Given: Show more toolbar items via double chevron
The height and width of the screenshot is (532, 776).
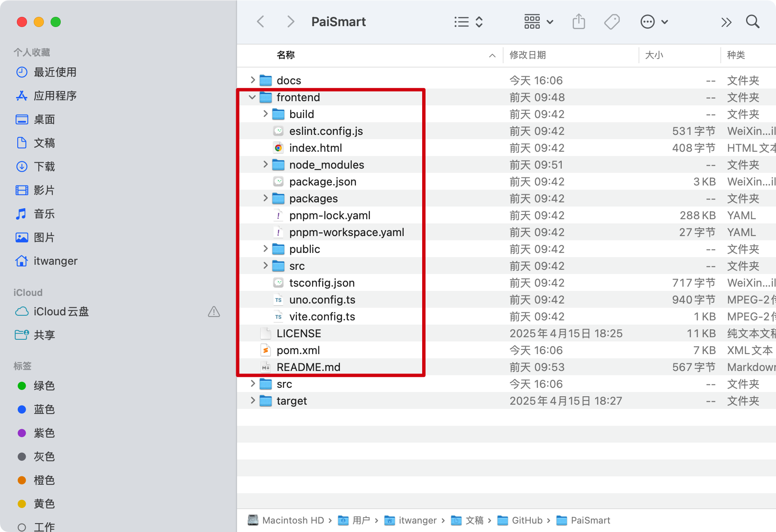Looking at the screenshot, I should click(x=726, y=22).
